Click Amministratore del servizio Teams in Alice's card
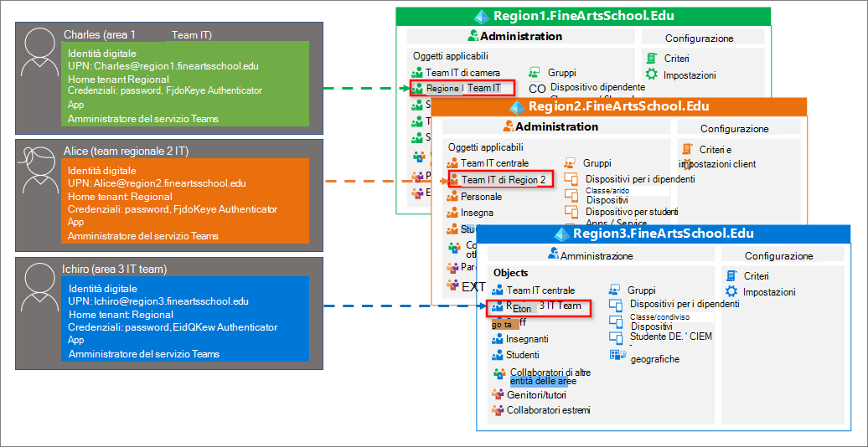The width and height of the screenshot is (868, 447). 142,236
